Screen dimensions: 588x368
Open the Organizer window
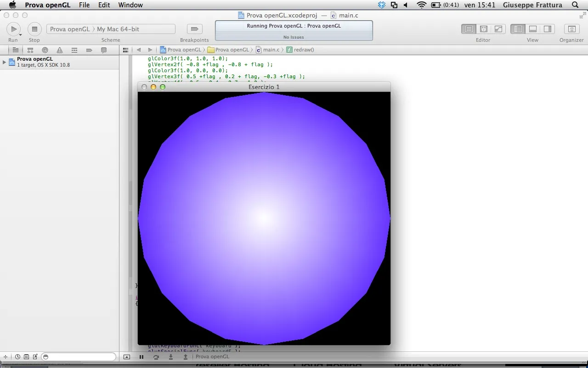[x=571, y=29]
